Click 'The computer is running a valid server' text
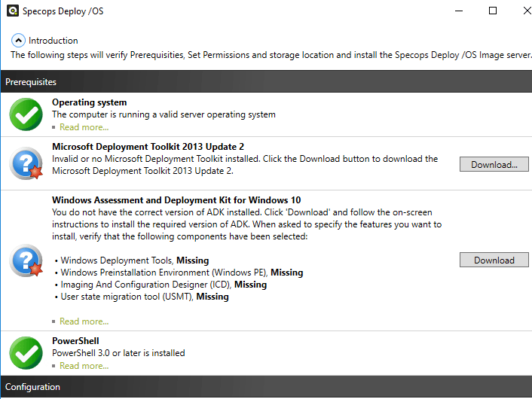 tap(164, 114)
